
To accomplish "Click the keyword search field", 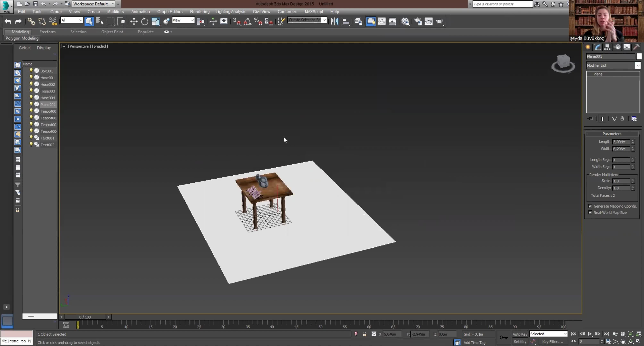I will pyautogui.click(x=502, y=4).
